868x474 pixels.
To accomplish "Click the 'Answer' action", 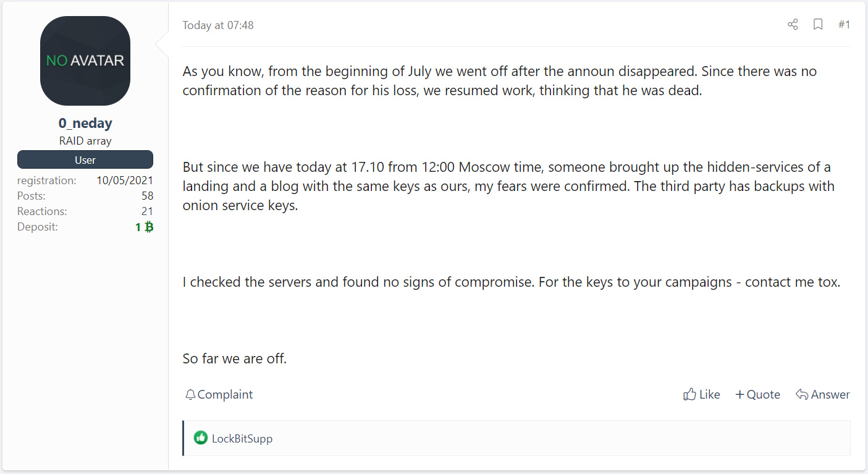I will click(830, 394).
